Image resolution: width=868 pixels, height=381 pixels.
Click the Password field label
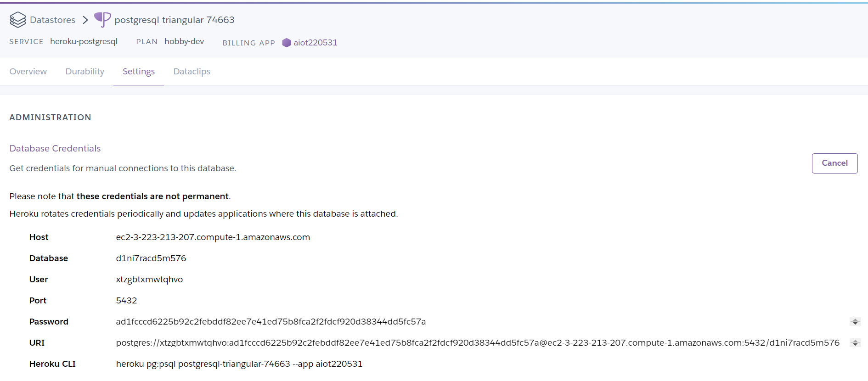click(49, 322)
